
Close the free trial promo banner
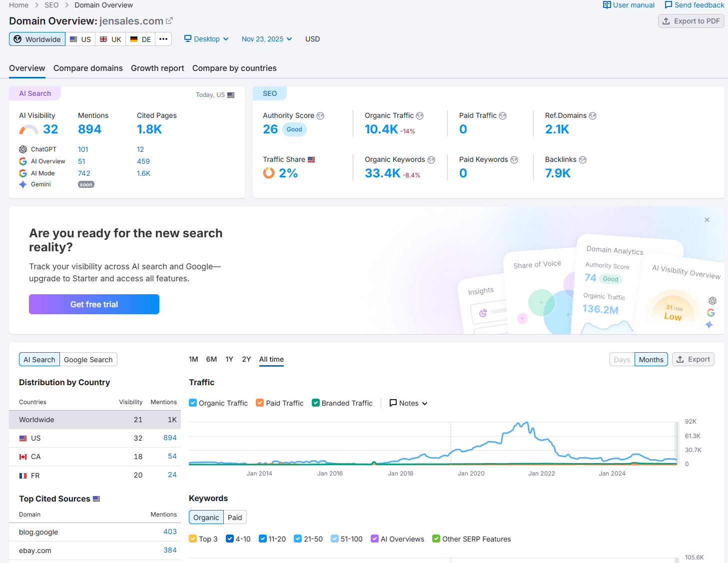click(x=707, y=220)
